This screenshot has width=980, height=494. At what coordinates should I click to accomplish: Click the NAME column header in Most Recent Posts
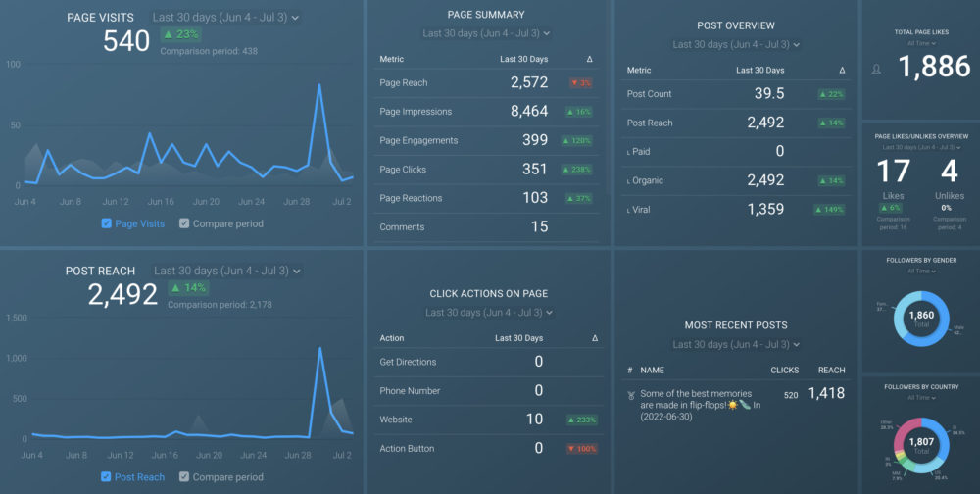pos(652,370)
